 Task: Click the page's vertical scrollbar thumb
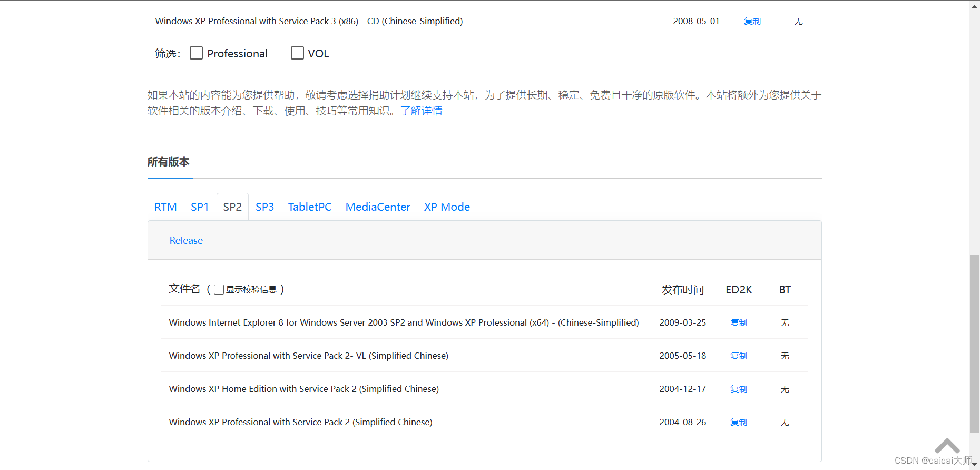coord(975,344)
